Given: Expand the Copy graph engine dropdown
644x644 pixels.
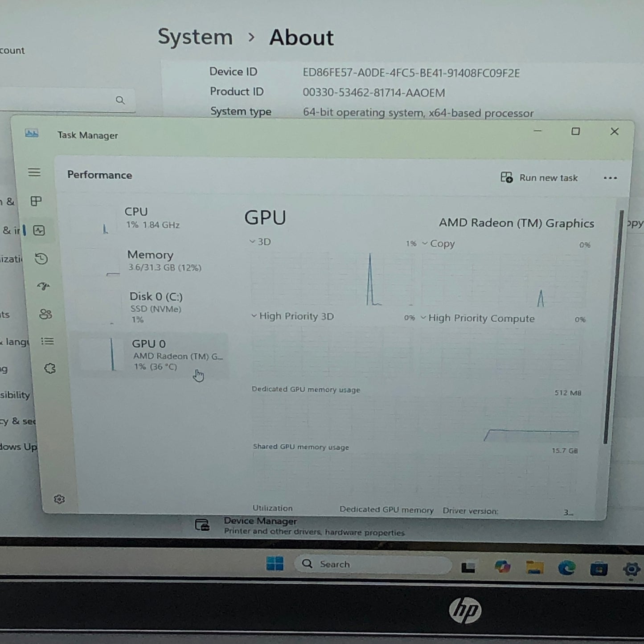Looking at the screenshot, I should [438, 244].
